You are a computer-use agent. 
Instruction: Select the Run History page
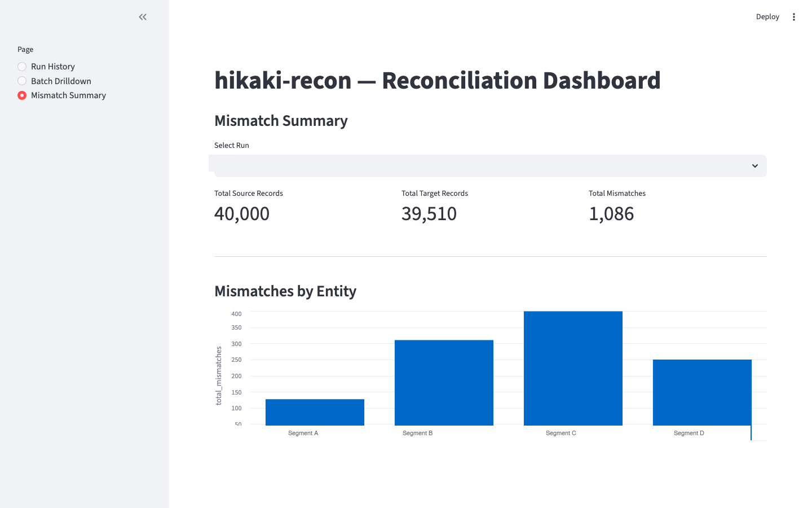coord(46,67)
